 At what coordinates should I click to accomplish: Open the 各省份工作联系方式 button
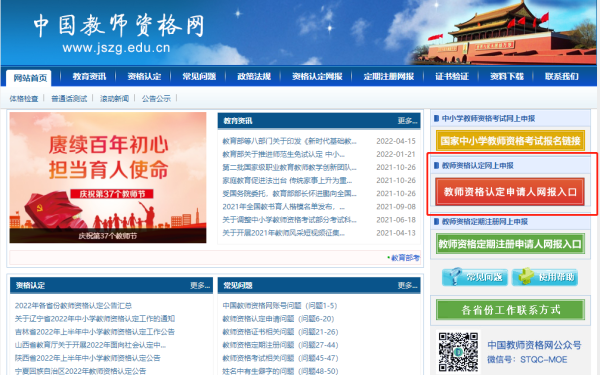click(510, 310)
